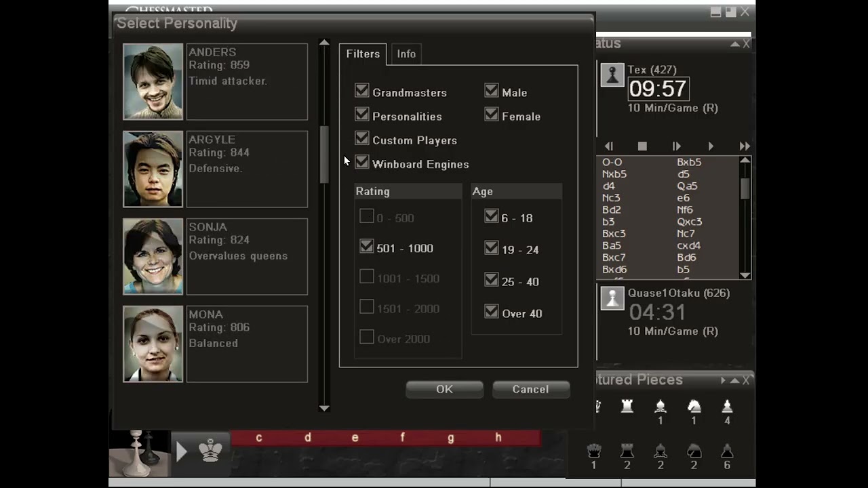Confirm the selection with OK
The width and height of the screenshot is (868, 488).
[x=444, y=389]
